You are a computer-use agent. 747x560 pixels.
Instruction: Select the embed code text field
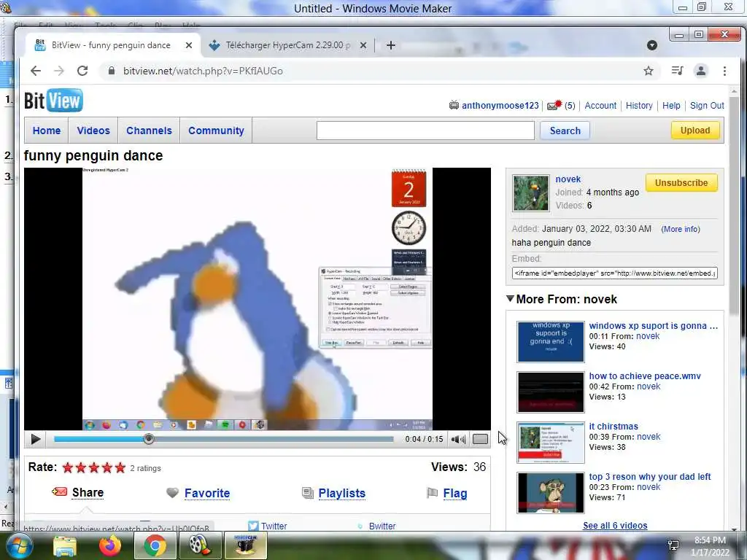pos(614,273)
